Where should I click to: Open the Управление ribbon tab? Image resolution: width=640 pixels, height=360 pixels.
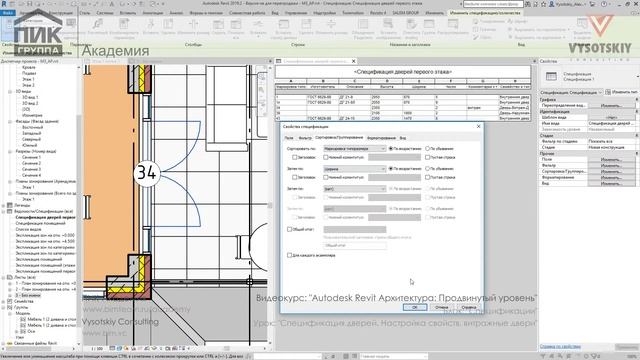[x=296, y=13]
